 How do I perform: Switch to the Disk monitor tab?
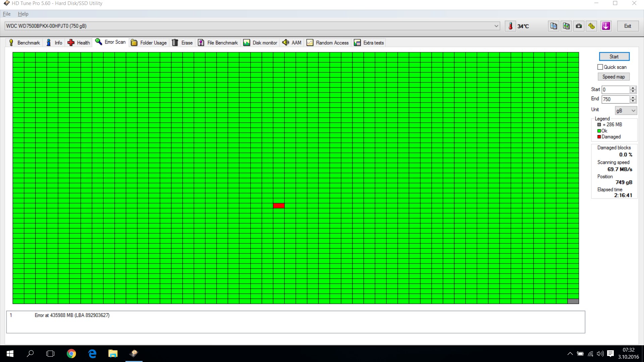(260, 43)
